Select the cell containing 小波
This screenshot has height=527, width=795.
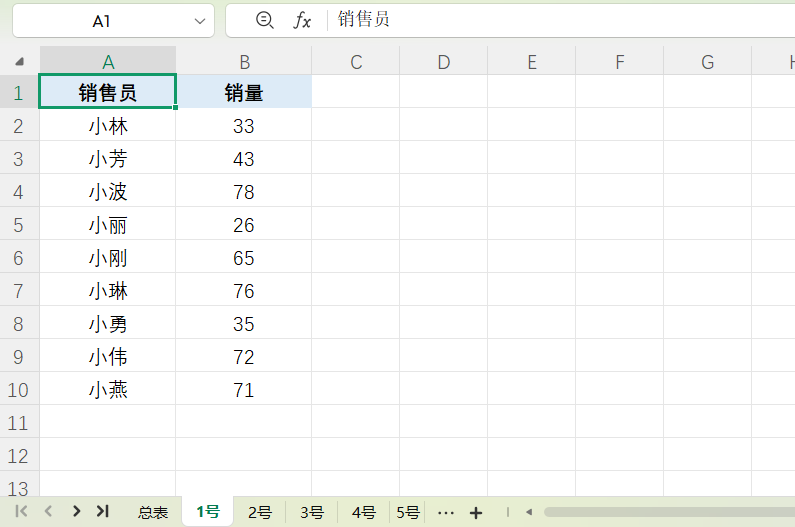click(108, 192)
